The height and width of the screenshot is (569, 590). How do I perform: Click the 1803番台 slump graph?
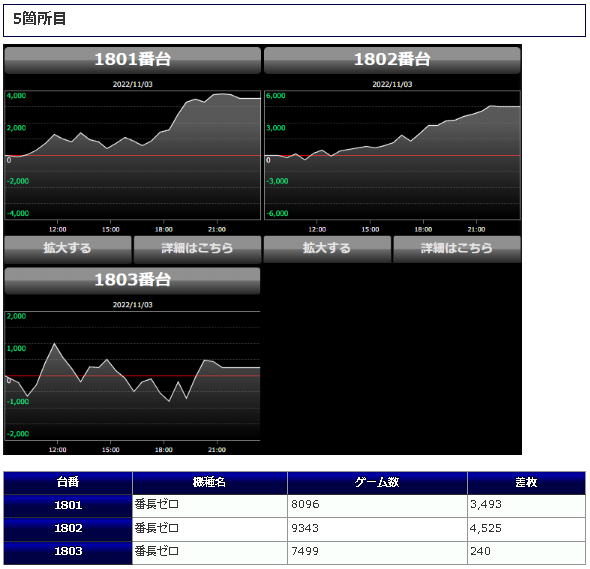(132, 376)
